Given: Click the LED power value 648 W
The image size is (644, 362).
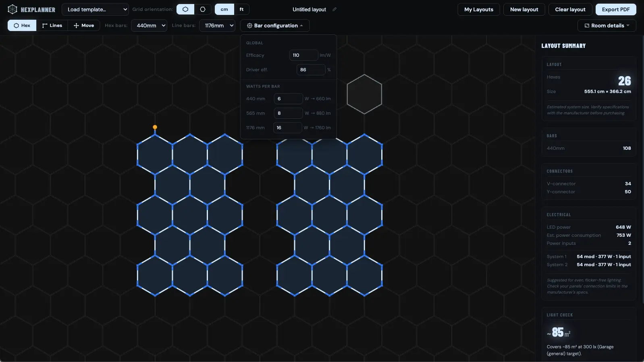Looking at the screenshot, I should click(623, 227).
